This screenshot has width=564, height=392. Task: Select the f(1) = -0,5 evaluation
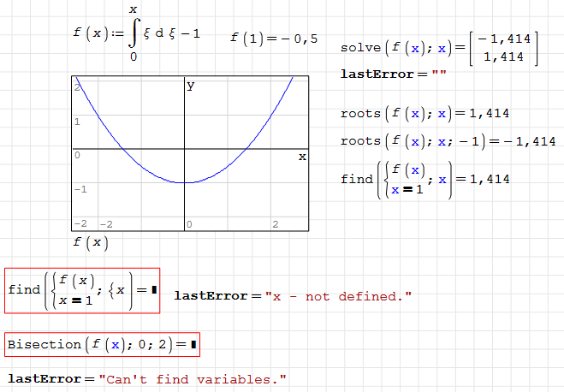tap(274, 38)
